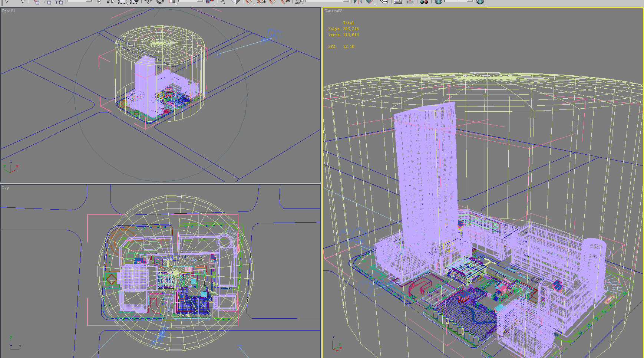Click the Unlink Selection icon

(x=47, y=1)
